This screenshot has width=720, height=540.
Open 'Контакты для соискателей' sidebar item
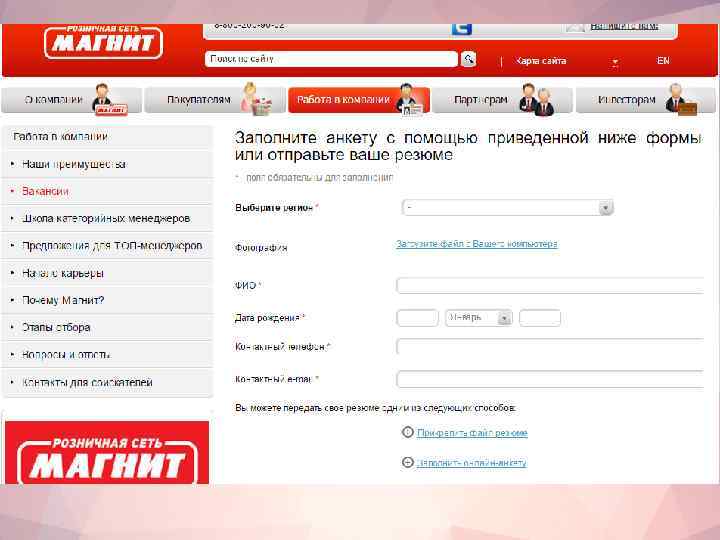[107, 382]
